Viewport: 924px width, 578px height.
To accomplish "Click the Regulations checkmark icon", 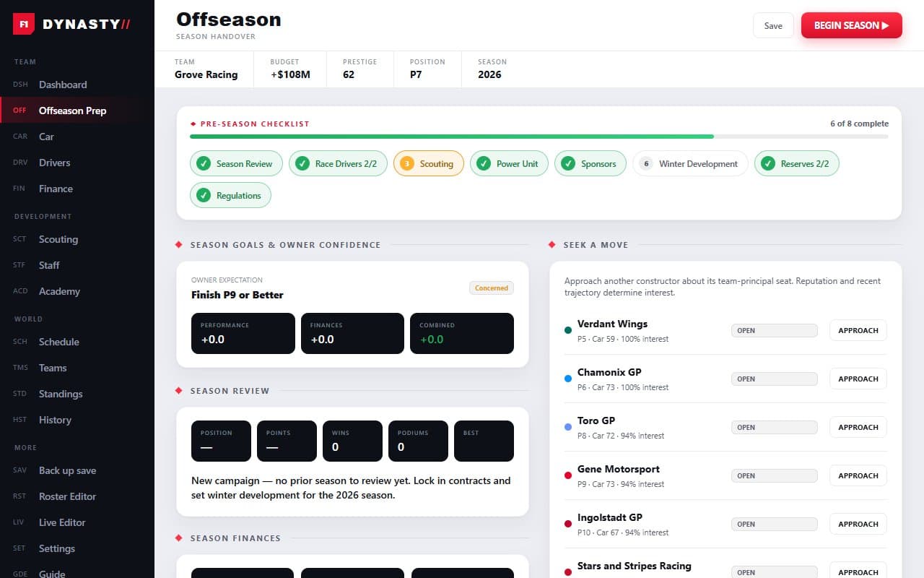I will tap(204, 195).
